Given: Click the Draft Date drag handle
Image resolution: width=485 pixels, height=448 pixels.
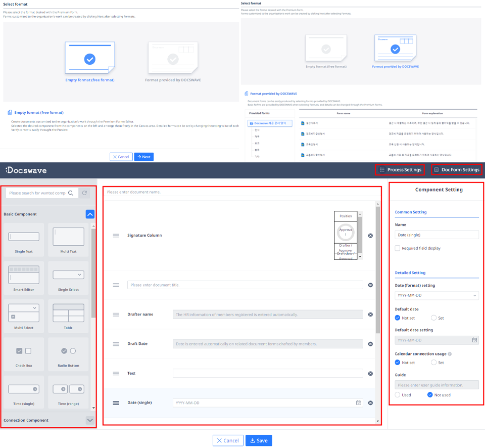Looking at the screenshot, I should 116,344.
